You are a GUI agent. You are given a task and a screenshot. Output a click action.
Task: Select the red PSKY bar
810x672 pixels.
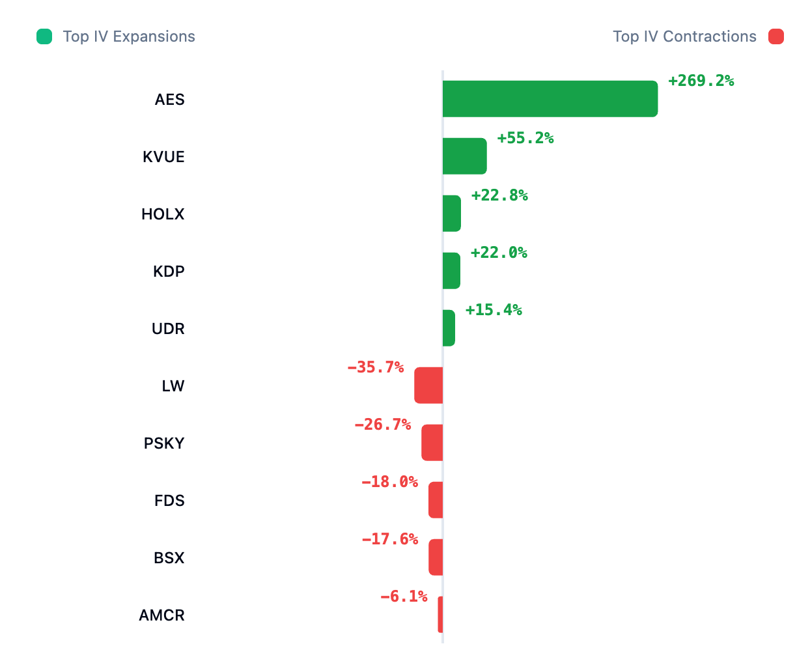(x=432, y=443)
